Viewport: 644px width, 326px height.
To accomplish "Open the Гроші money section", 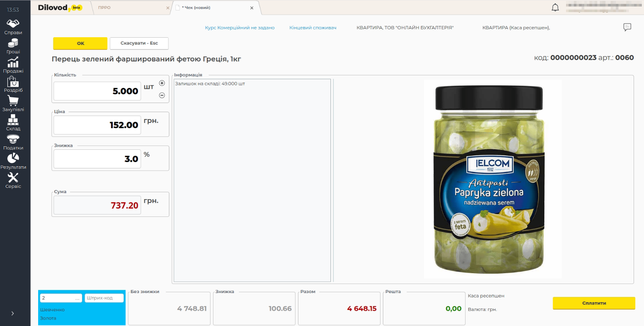I will [x=13, y=46].
